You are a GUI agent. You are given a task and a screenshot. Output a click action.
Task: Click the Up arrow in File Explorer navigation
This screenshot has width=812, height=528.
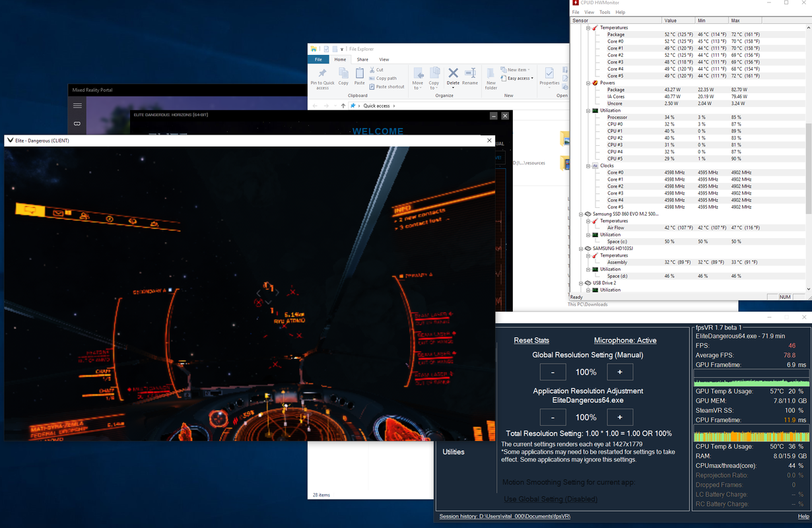point(343,106)
